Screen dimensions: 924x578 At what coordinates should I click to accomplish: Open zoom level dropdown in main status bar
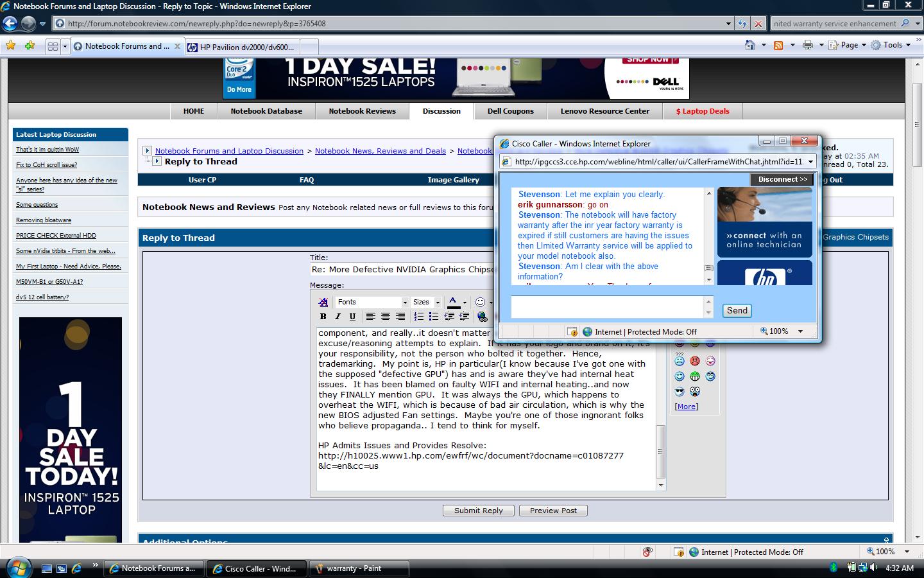point(907,552)
